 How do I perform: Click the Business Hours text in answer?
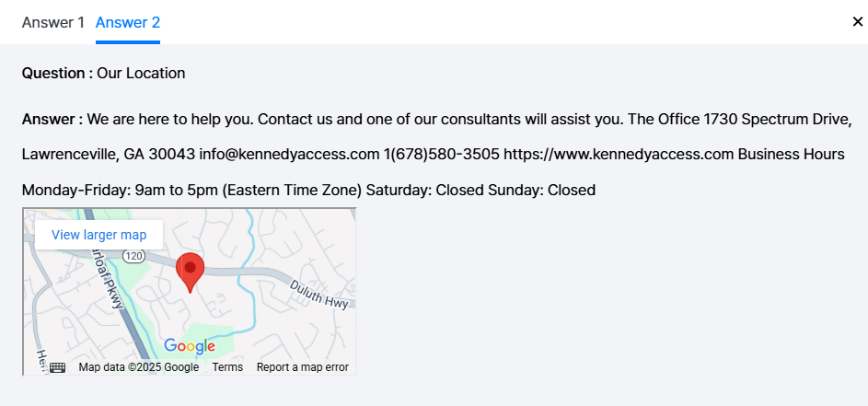click(791, 154)
